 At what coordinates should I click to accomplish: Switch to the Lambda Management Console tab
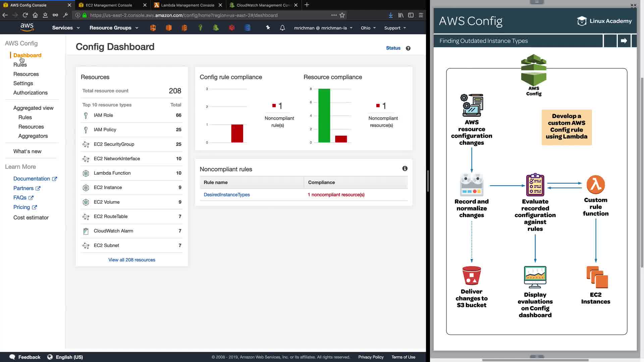(x=187, y=5)
